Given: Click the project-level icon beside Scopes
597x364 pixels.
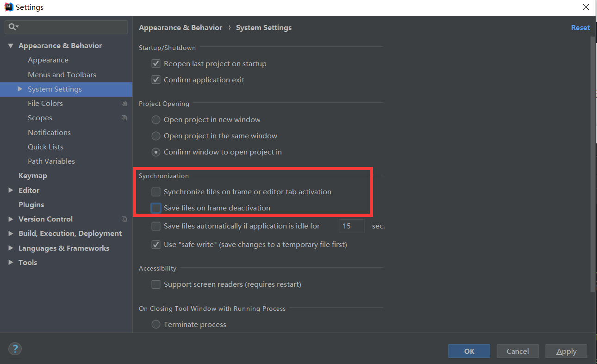Looking at the screenshot, I should point(124,118).
